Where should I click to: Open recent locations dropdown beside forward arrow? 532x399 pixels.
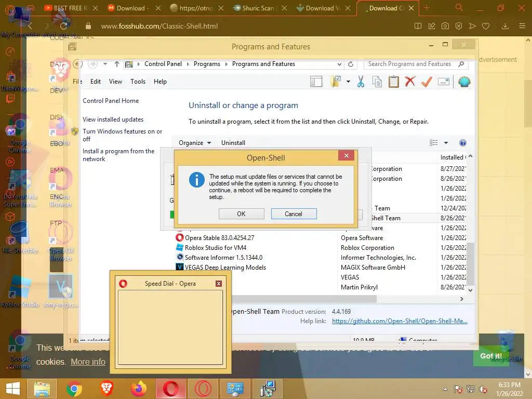point(105,64)
